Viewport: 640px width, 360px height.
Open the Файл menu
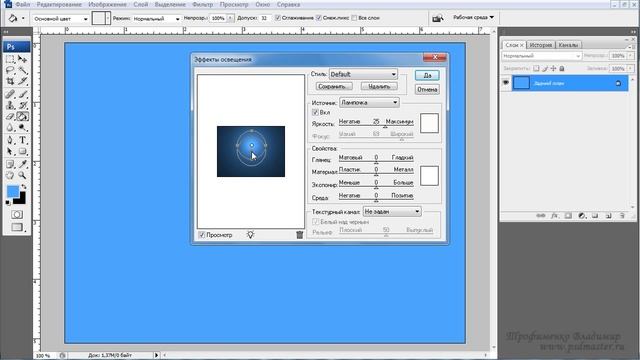pos(22,4)
